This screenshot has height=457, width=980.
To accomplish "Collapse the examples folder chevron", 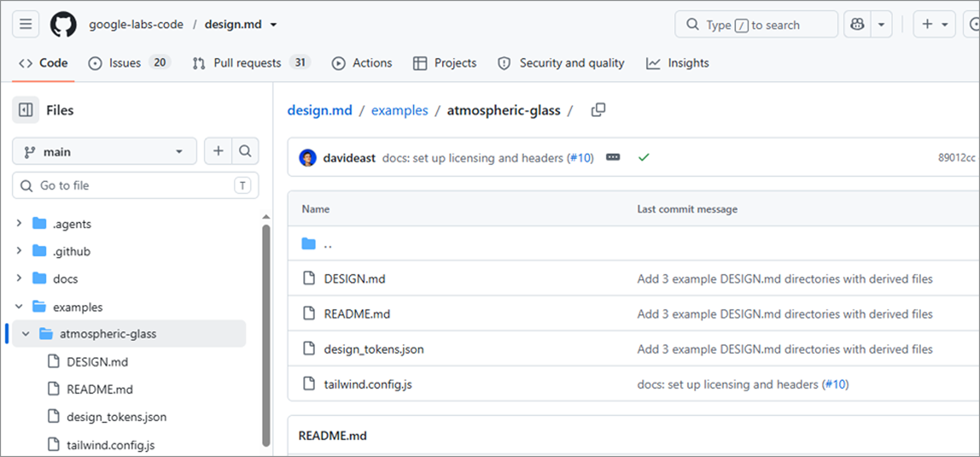I will coord(19,306).
